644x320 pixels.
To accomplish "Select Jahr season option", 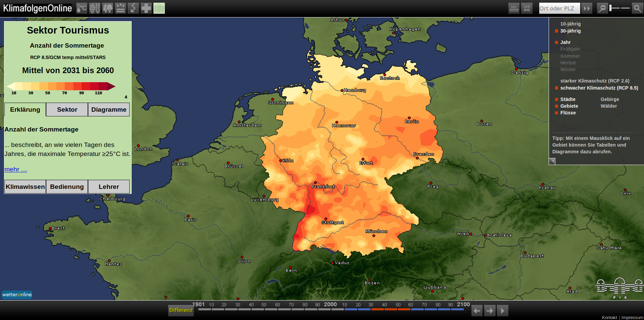I will coord(565,42).
